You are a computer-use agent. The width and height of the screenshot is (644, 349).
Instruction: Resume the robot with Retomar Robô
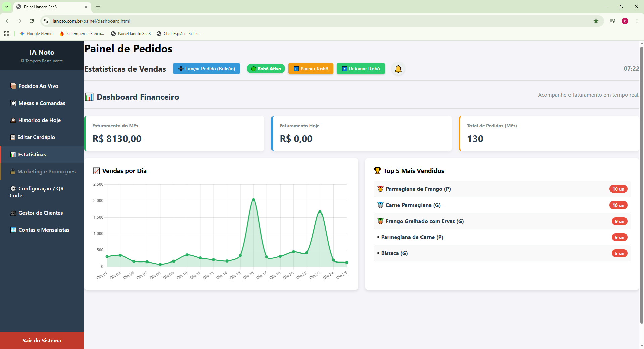click(361, 69)
